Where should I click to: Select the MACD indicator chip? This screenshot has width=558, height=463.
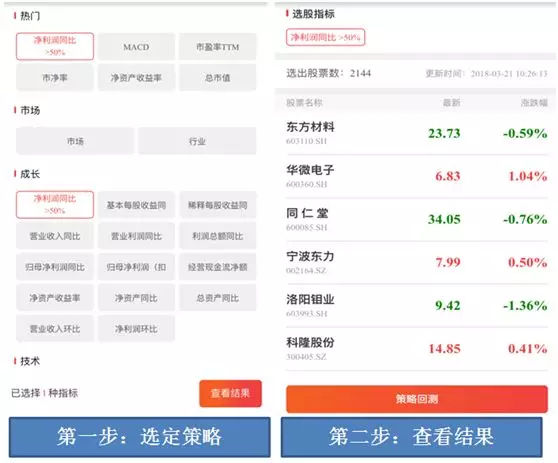[136, 47]
